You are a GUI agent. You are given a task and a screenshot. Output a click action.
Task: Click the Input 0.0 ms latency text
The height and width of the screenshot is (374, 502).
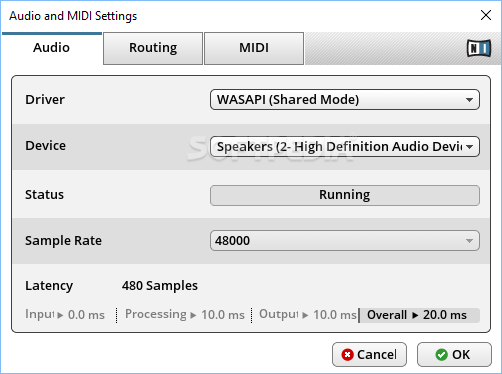coord(65,315)
